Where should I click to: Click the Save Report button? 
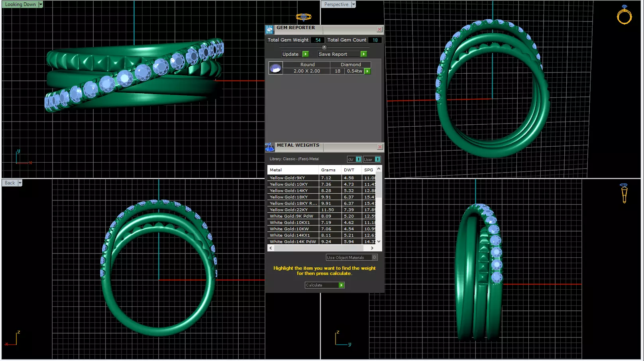point(342,54)
